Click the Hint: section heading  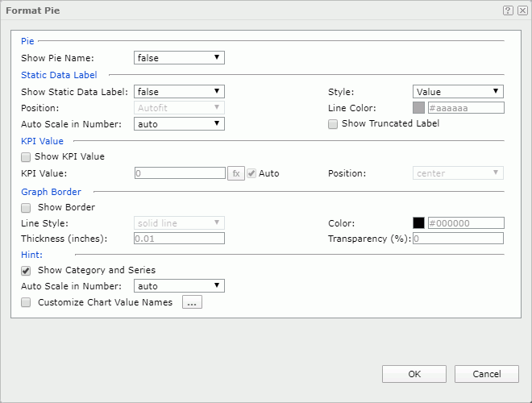(x=32, y=255)
